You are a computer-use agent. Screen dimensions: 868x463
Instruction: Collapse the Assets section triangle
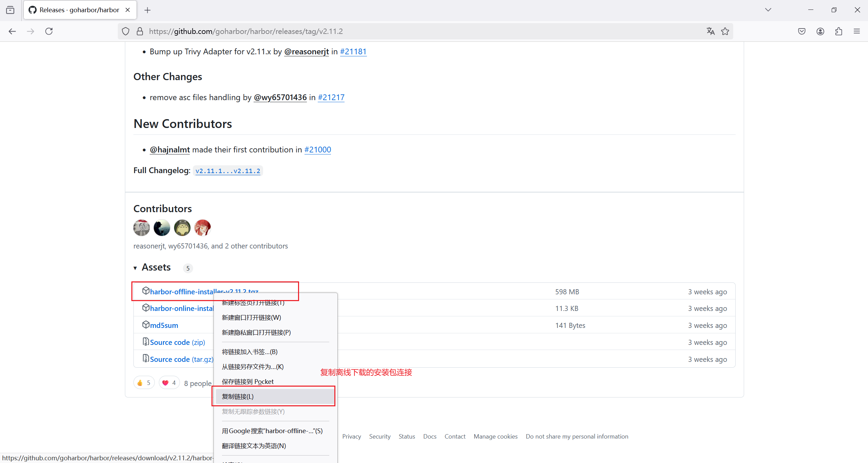135,268
